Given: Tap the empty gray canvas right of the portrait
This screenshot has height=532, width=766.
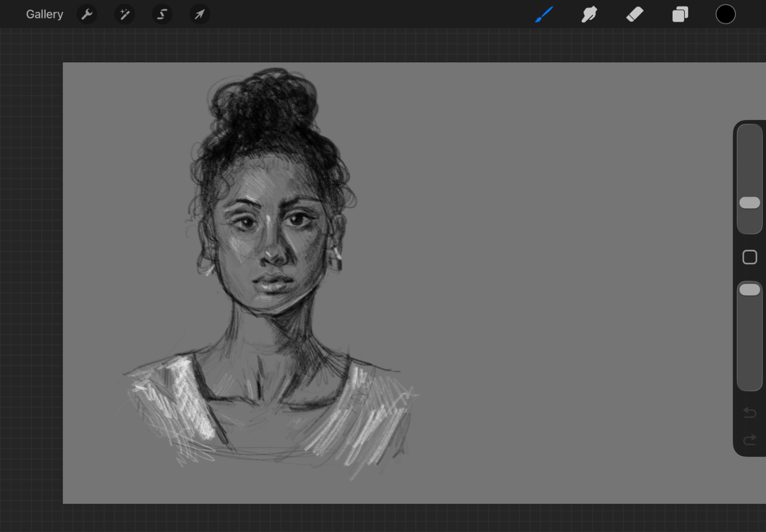Looking at the screenshot, I should pos(555,268).
